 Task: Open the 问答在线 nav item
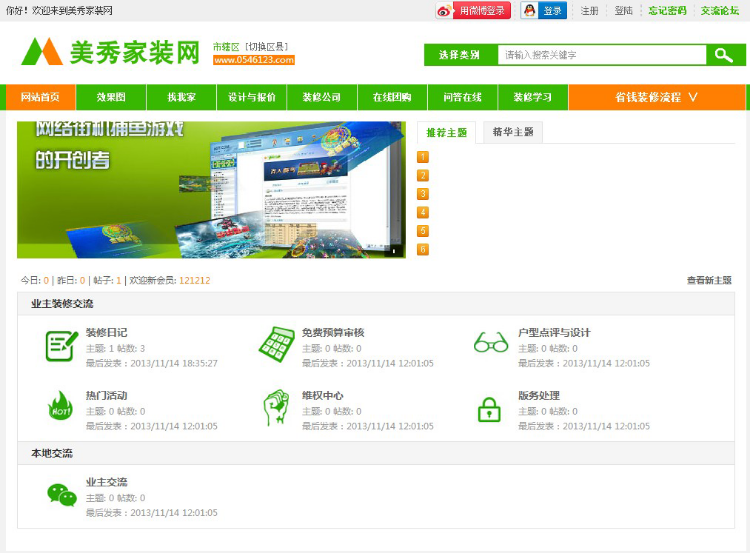point(463,97)
